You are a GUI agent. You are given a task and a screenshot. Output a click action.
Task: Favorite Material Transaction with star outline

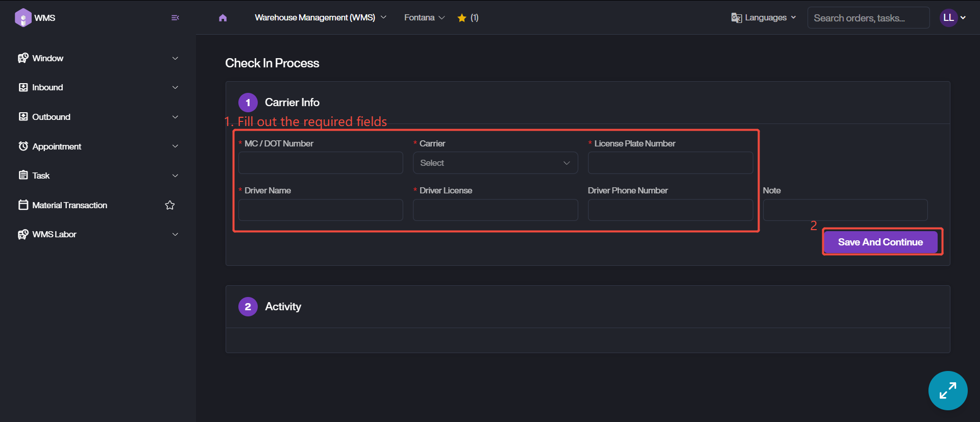coord(170,205)
